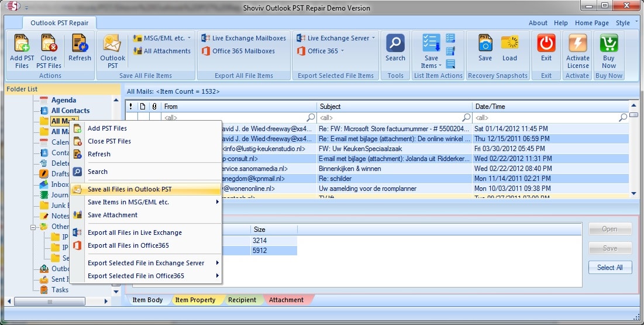This screenshot has width=644, height=325.
Task: Export to Office 365 Mailboxes
Action: (x=238, y=51)
